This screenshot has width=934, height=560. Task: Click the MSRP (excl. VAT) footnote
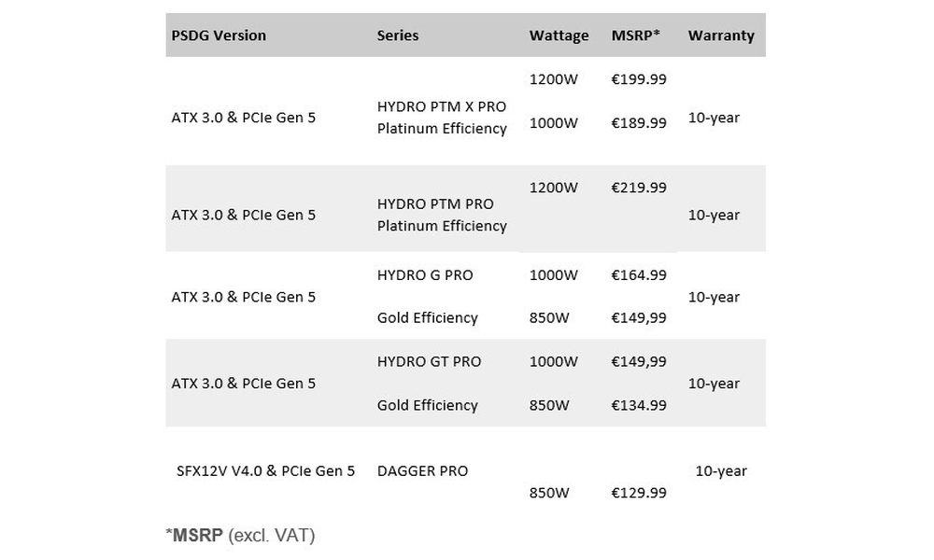click(240, 536)
